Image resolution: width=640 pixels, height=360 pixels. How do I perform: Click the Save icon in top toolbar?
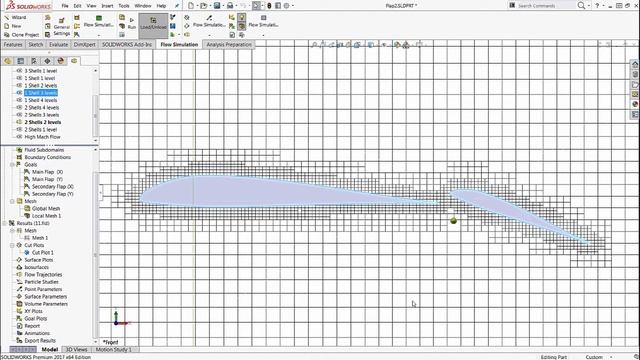coord(217,6)
